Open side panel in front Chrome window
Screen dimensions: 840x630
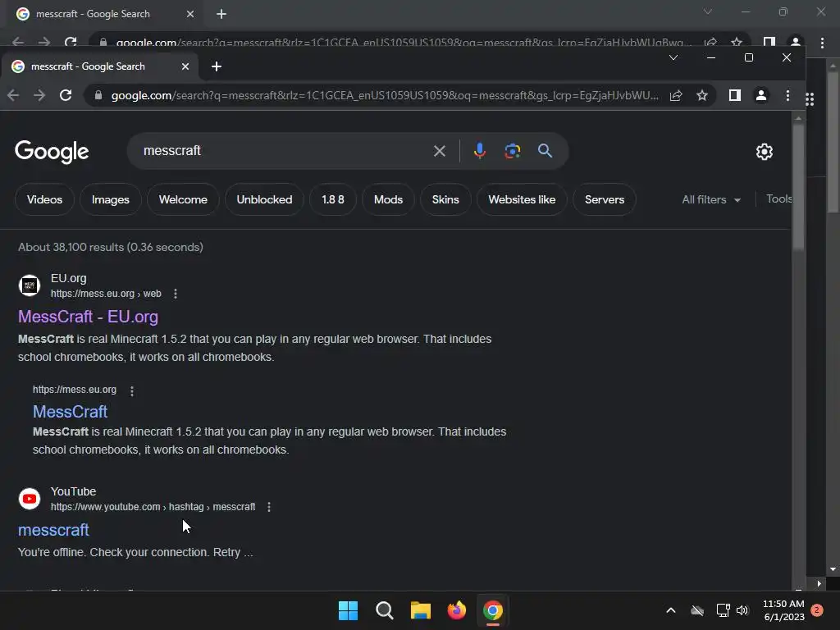point(734,95)
